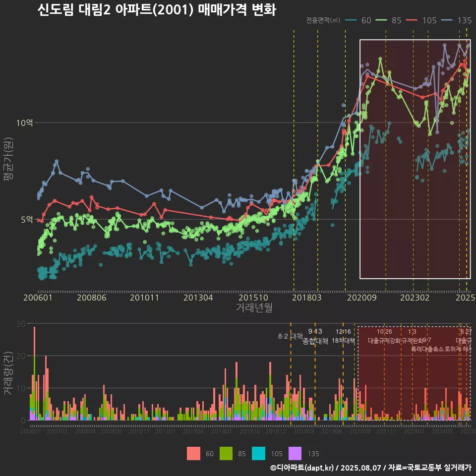Image resolution: width=476 pixels, height=476 pixels.
Task: Click the 9·13 종합대책 policy annotation
Action: click(x=315, y=336)
